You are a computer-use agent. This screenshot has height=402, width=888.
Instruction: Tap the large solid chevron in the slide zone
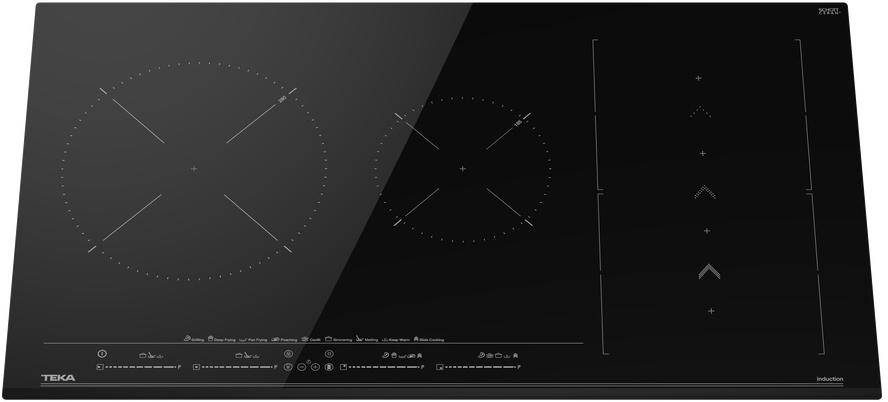point(709,270)
